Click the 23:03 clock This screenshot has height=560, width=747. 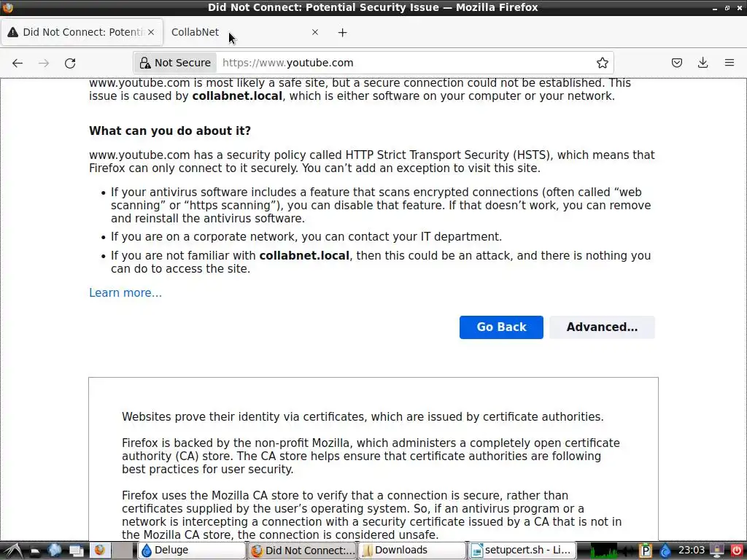click(692, 550)
